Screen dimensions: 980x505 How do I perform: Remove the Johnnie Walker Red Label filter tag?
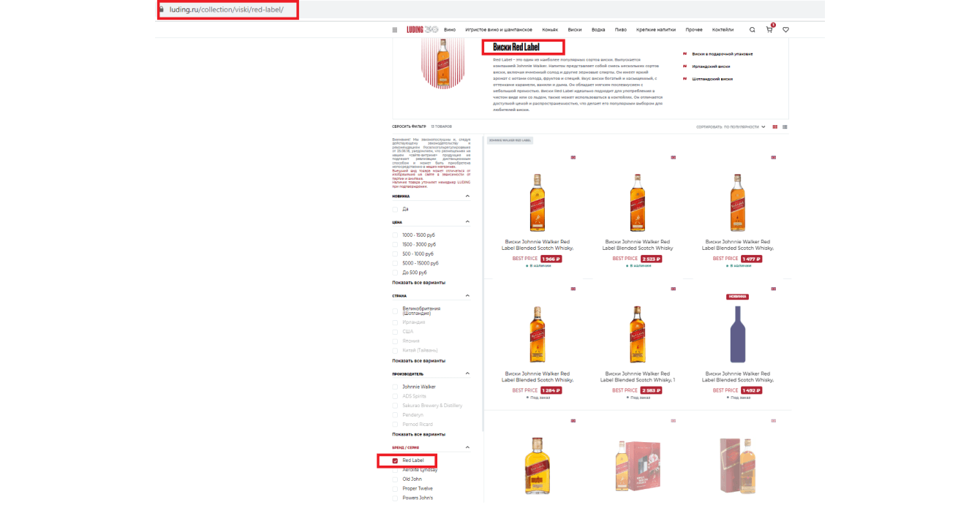click(x=510, y=140)
